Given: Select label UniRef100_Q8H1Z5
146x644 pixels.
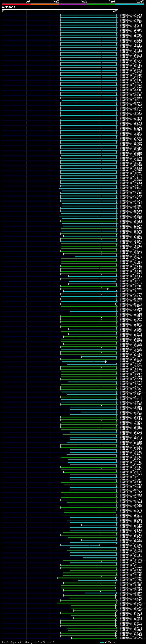Looking at the screenshot, I should pyautogui.click(x=131, y=53).
